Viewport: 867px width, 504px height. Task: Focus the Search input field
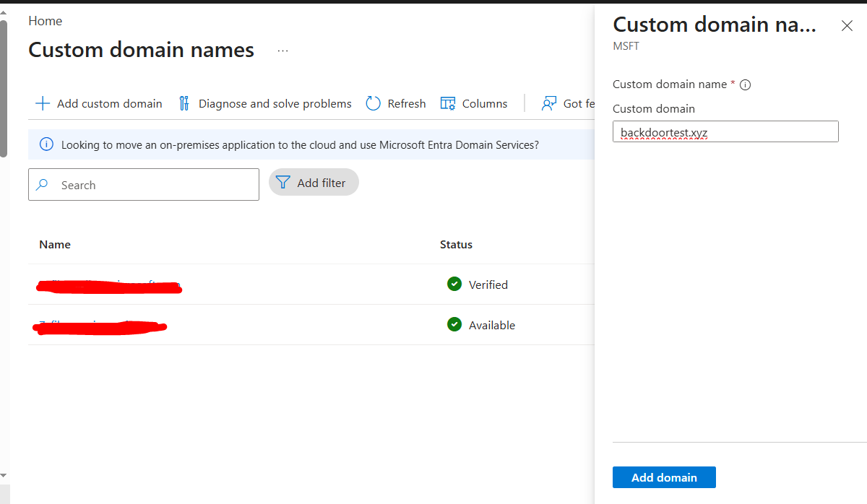(144, 185)
